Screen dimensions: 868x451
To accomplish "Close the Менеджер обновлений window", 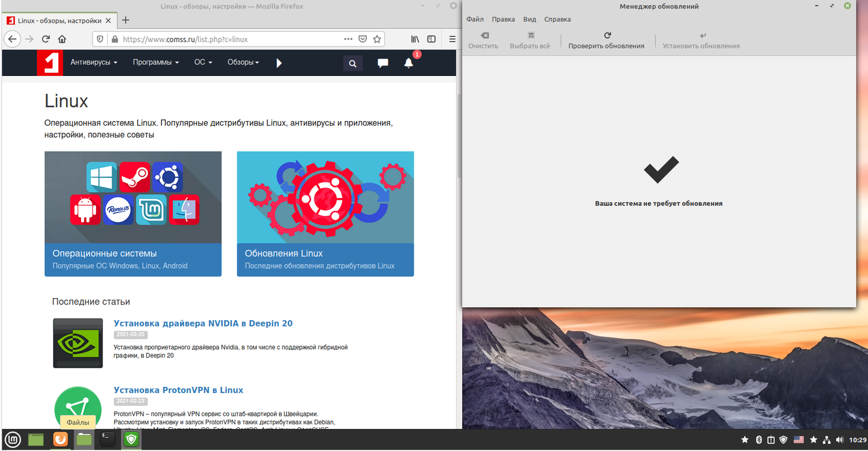I will (847, 6).
